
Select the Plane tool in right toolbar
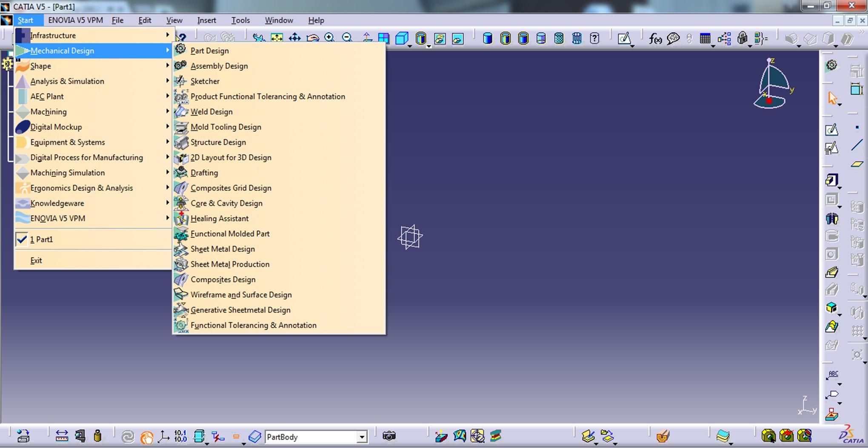tap(857, 164)
